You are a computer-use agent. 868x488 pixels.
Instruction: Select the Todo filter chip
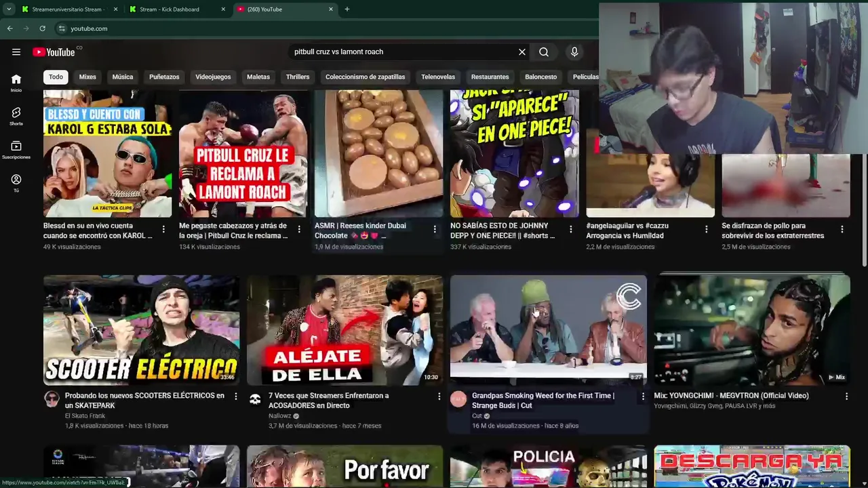(56, 77)
